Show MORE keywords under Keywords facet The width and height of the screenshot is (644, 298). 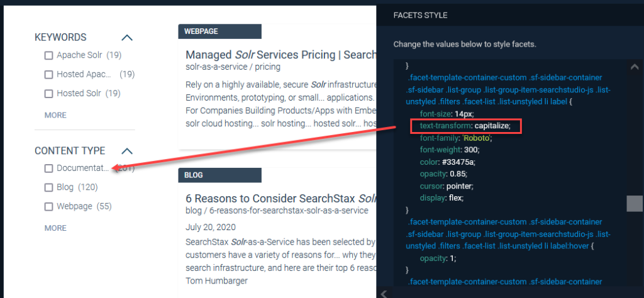tap(55, 115)
